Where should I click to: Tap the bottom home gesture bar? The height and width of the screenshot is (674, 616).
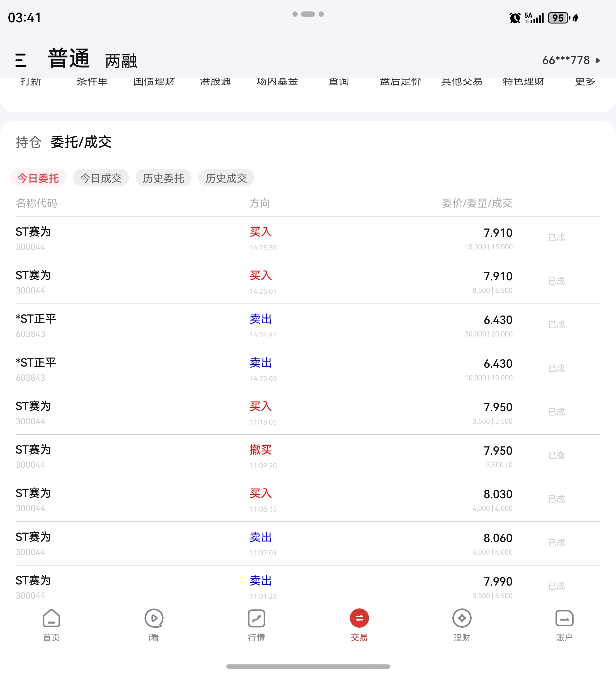click(x=308, y=666)
